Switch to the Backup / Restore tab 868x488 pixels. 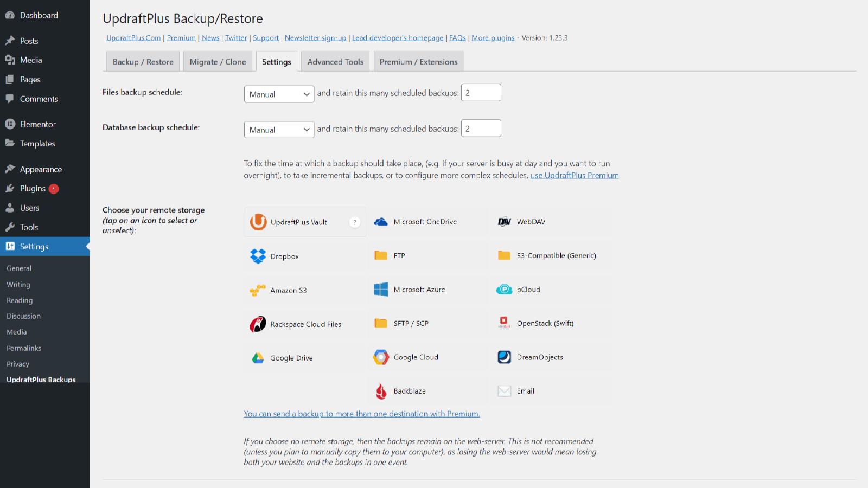pos(143,61)
